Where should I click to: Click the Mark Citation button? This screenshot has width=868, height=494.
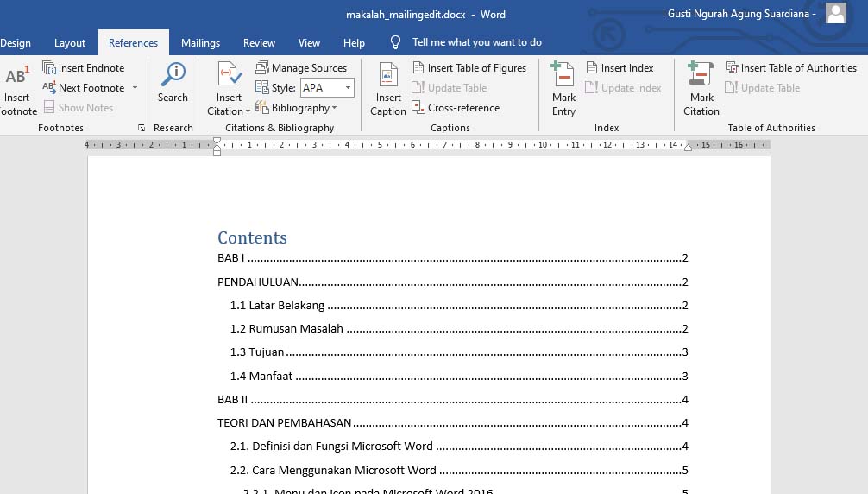(x=701, y=89)
